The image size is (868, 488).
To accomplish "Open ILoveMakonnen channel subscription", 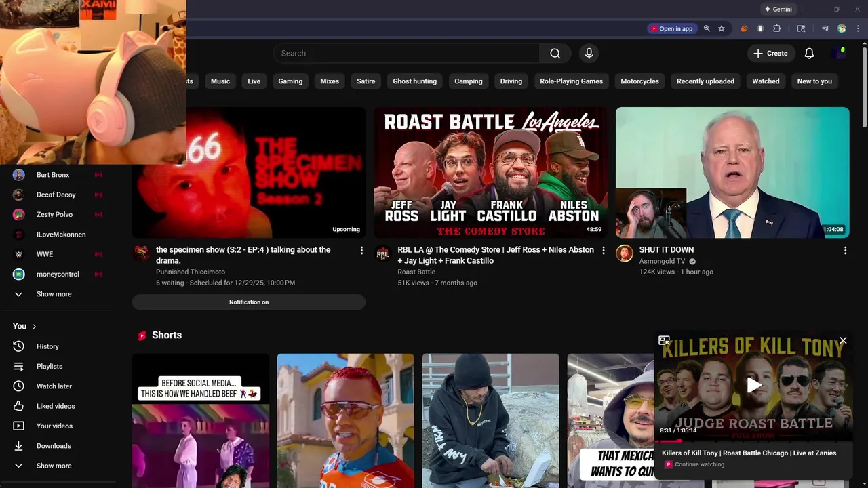I will (58, 235).
